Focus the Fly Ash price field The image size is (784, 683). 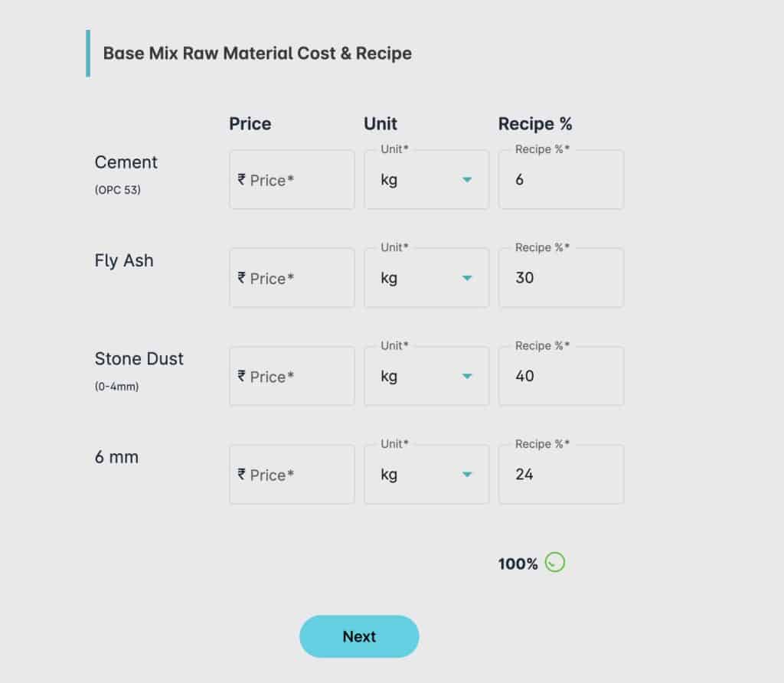click(292, 277)
